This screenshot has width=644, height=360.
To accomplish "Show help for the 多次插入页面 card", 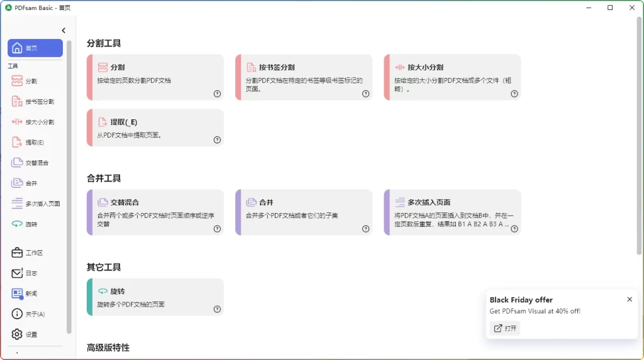I will [514, 229].
